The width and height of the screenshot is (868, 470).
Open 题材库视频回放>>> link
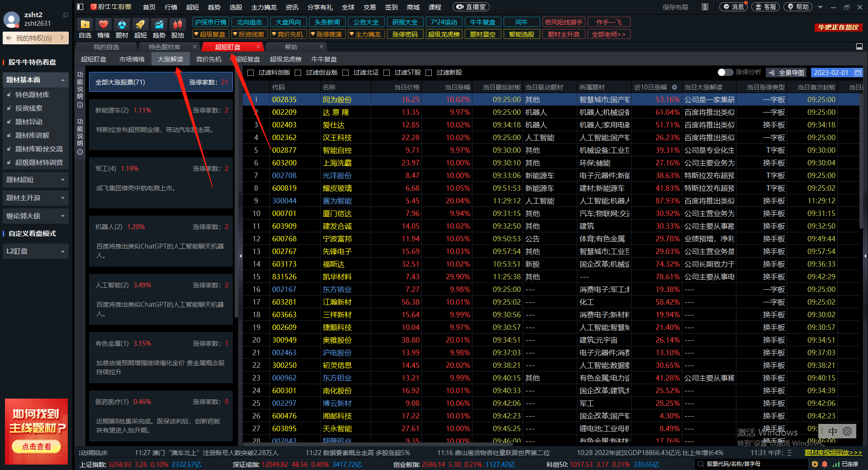[833, 452]
